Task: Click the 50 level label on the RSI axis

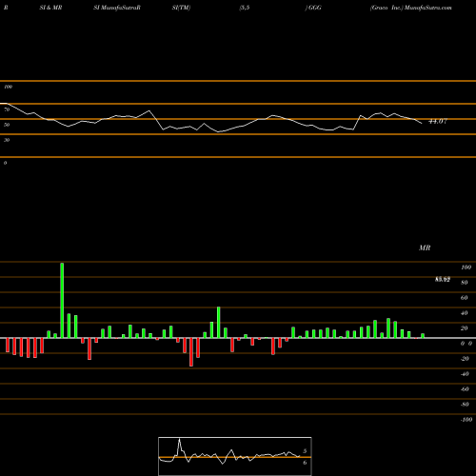Action: pyautogui.click(x=7, y=125)
